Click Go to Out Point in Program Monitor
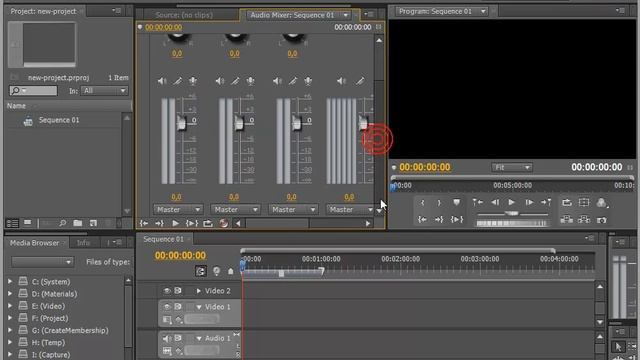Image resolution: width=640 pixels, height=360 pixels. coord(439,220)
